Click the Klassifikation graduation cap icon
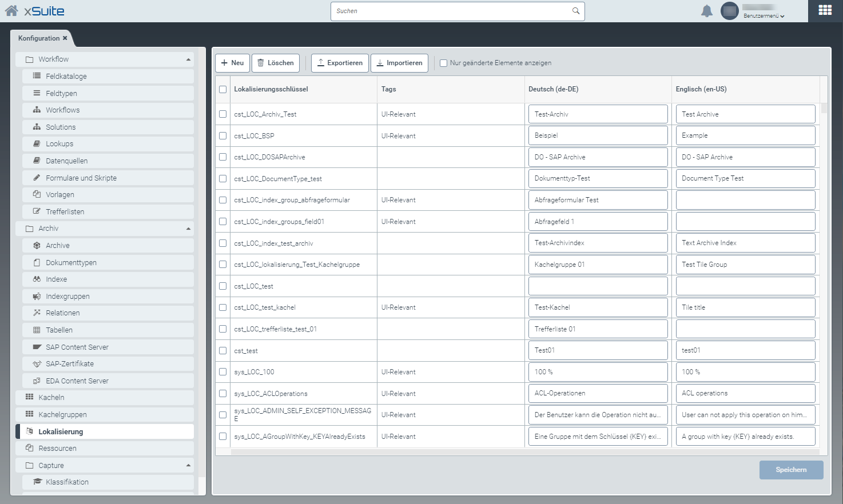Screen dimensions: 843x504 [x=37, y=482]
